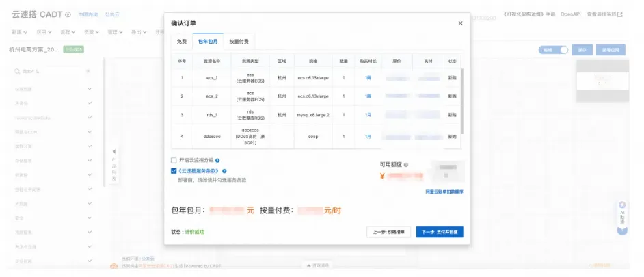This screenshot has height=277, width=644.
Task: Open the 管理 dropdown menu
Action: 115,32
